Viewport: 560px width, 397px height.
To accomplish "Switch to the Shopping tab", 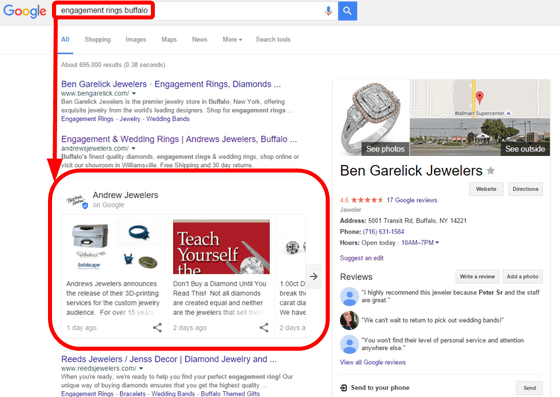I will coord(98,39).
